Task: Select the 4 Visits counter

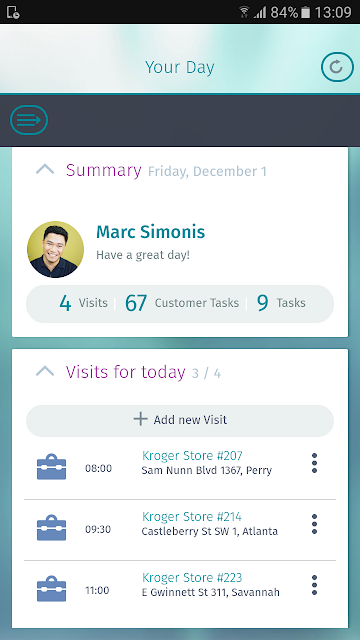Action: (x=84, y=303)
